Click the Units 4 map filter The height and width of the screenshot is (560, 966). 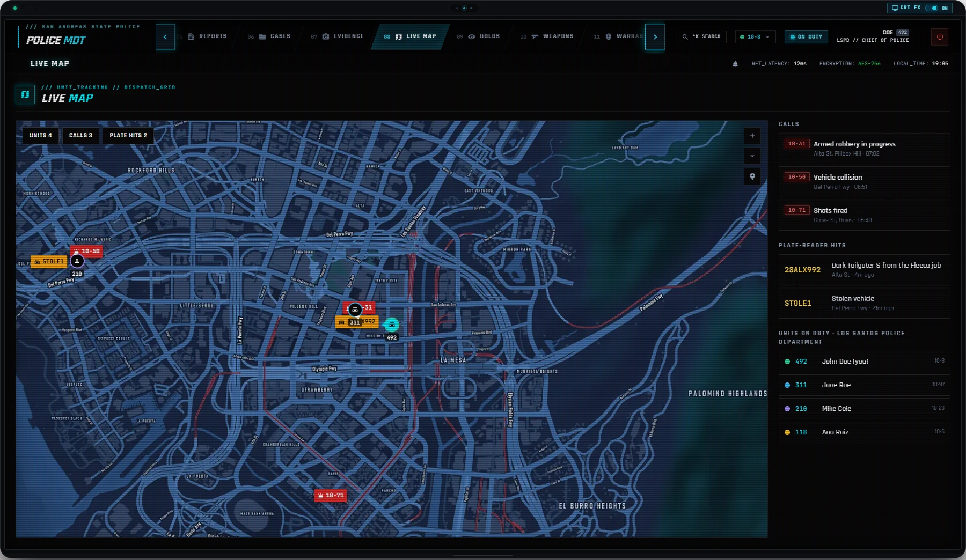(41, 135)
